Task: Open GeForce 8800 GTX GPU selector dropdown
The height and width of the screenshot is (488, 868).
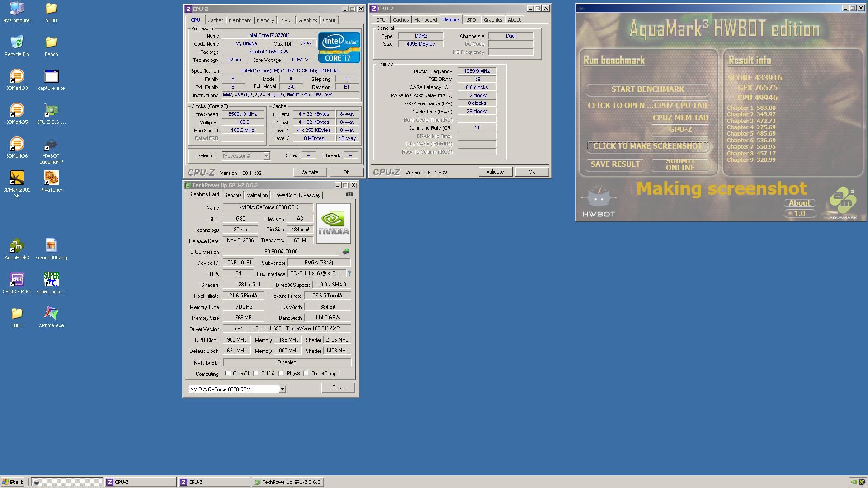Action: coord(237,389)
